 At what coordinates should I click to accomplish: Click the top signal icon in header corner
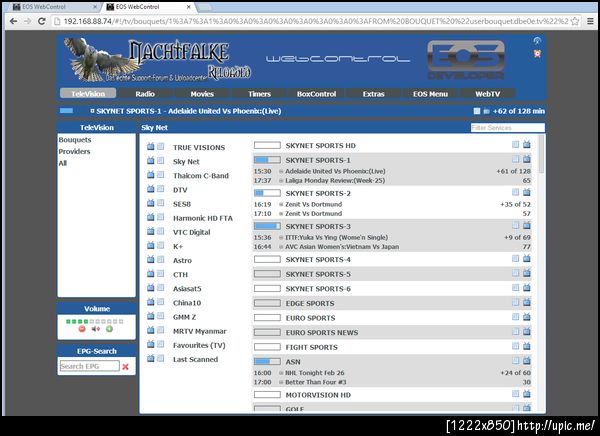[x=537, y=41]
